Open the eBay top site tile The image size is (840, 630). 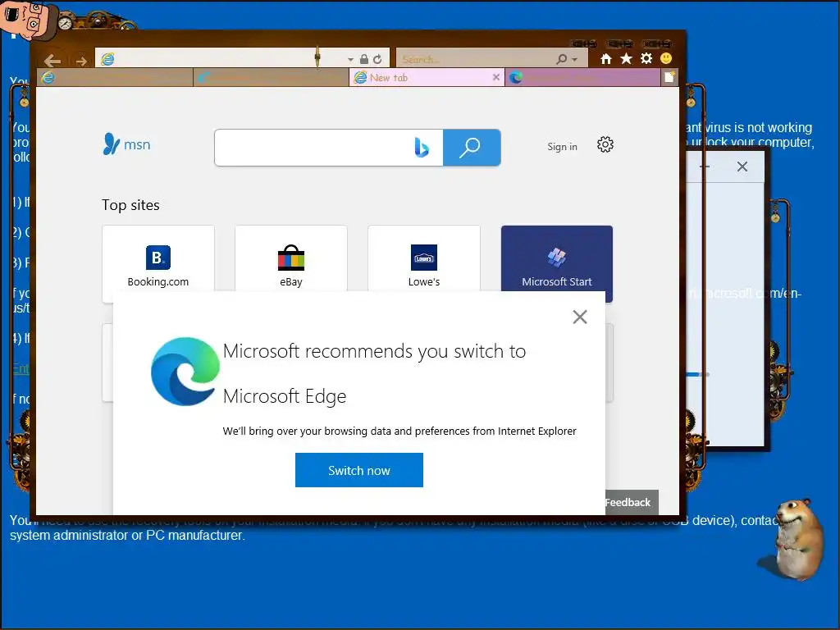(x=291, y=259)
